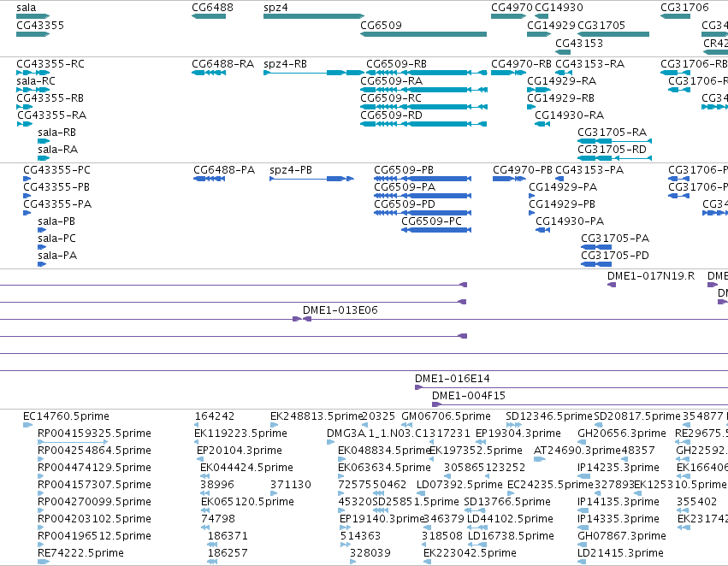
Task: Select transcript CG6509-RA
Action: click(424, 90)
